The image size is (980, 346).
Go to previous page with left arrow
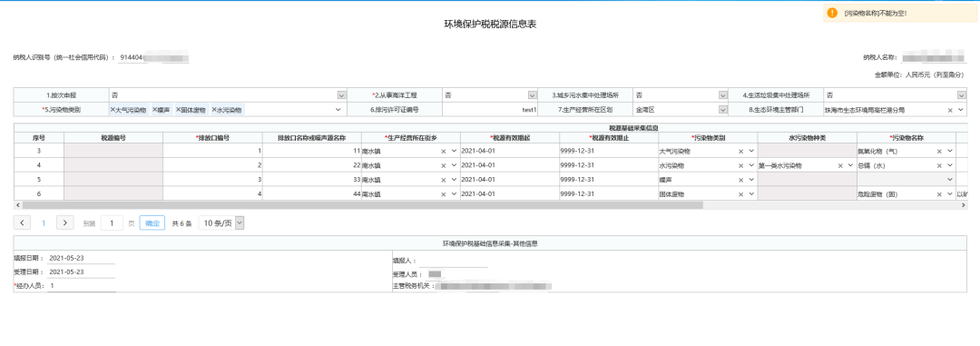tap(22, 222)
